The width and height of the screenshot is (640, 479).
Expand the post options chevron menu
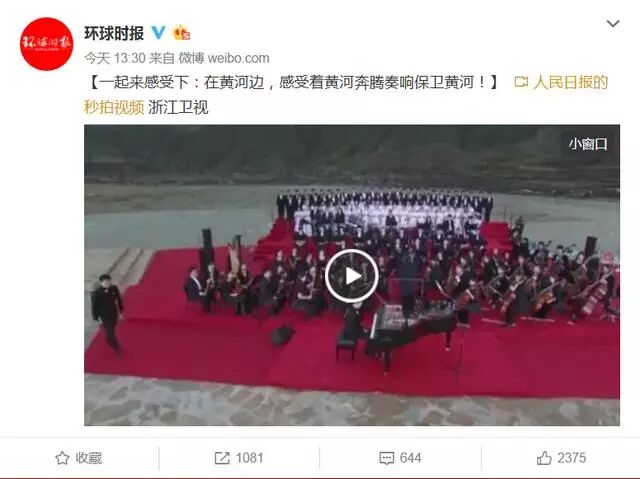(613, 24)
